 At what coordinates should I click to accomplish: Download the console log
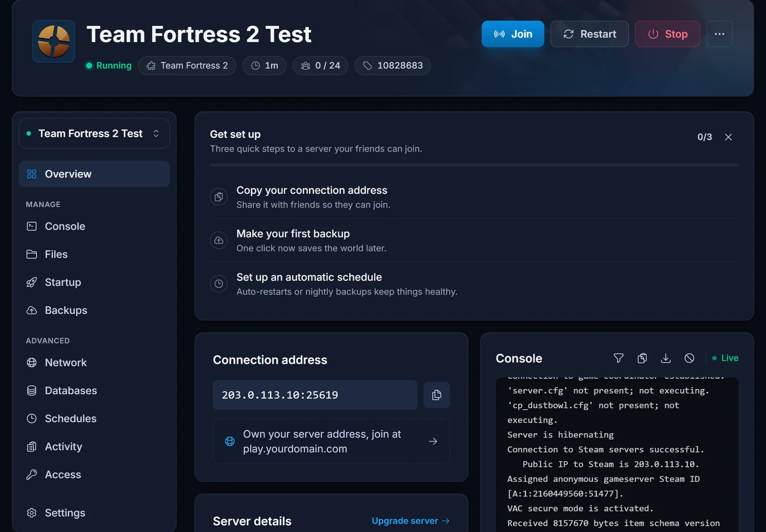[665, 358]
